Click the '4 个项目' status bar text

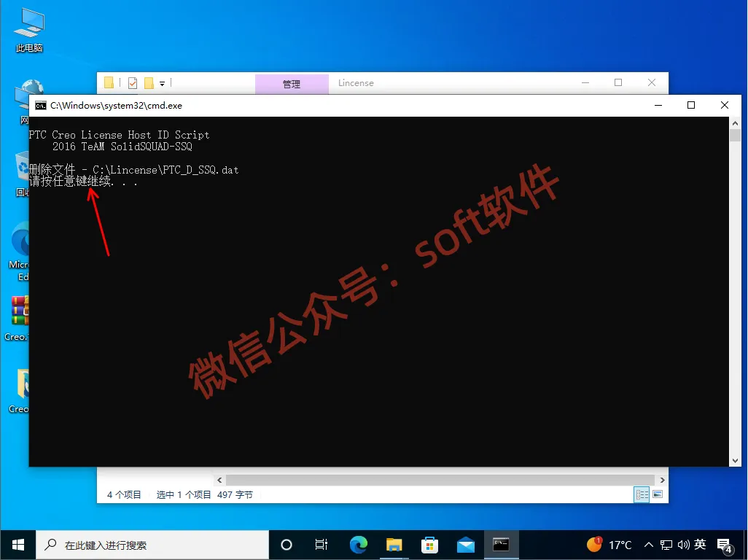[124, 494]
